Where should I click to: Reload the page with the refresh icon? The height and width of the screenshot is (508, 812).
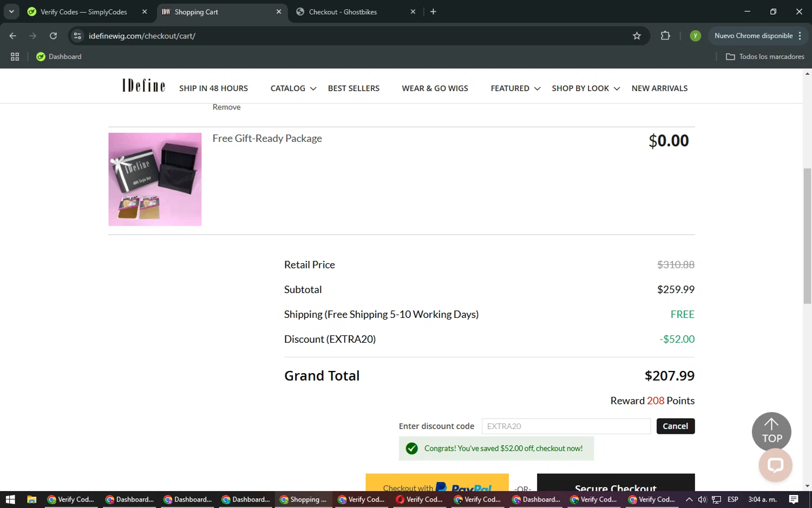tap(53, 36)
